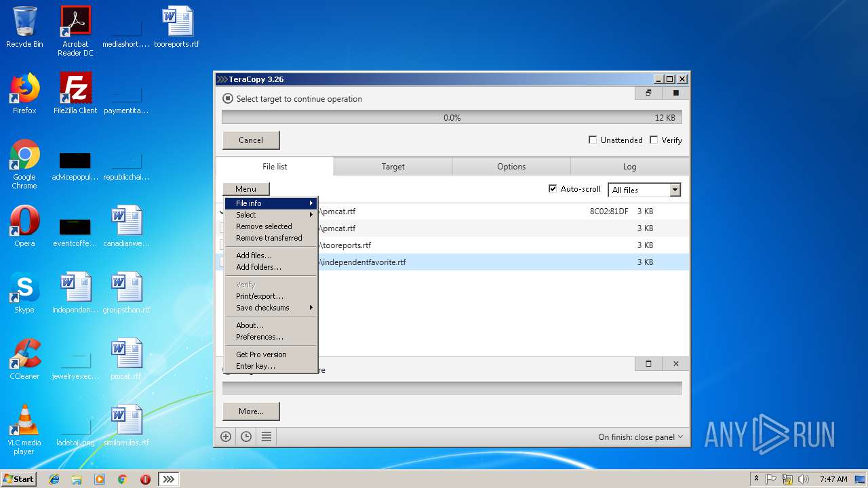Uncheck the Auto-scroll checkbox
868x488 pixels.
pyautogui.click(x=553, y=189)
